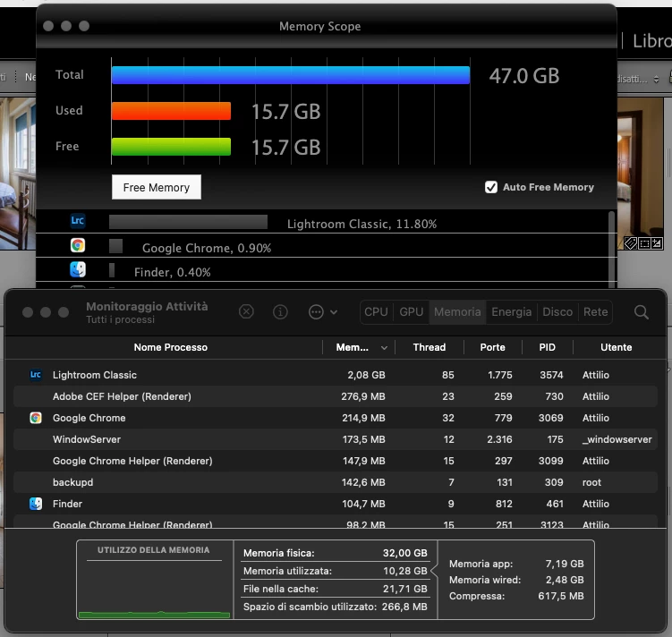
Task: Disable the Auto Free Memory checkbox
Action: pyautogui.click(x=491, y=187)
